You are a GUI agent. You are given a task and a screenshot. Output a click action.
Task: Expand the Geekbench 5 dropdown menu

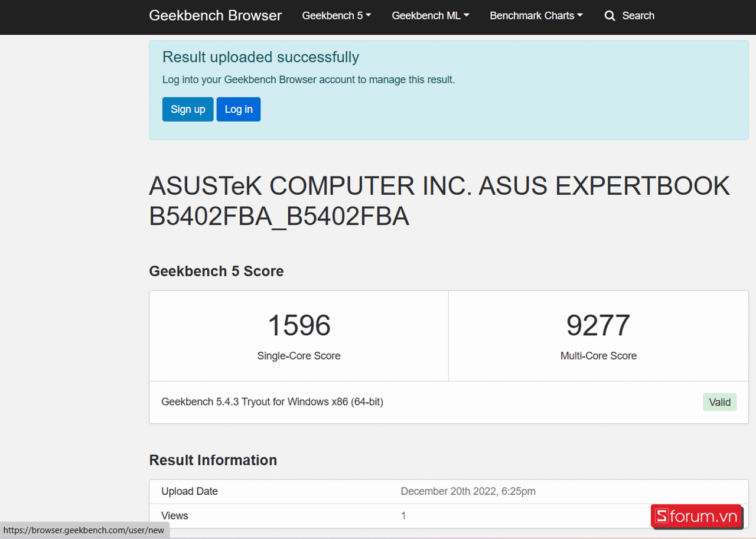point(337,16)
